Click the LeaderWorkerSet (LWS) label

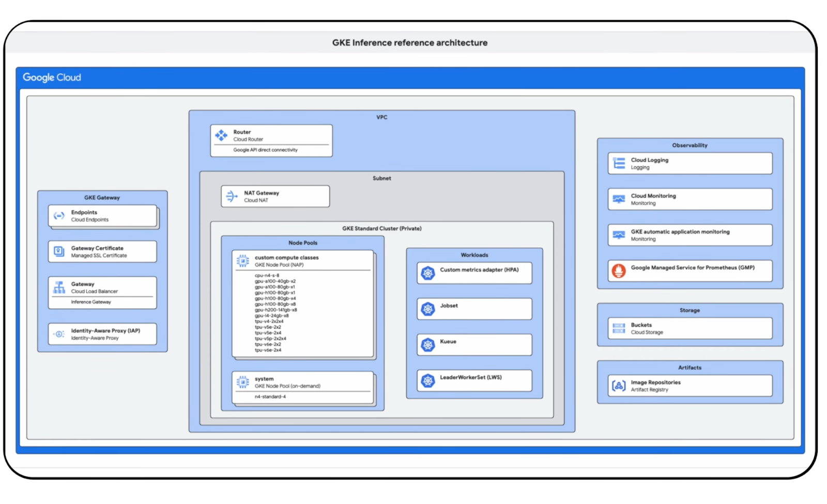click(471, 377)
